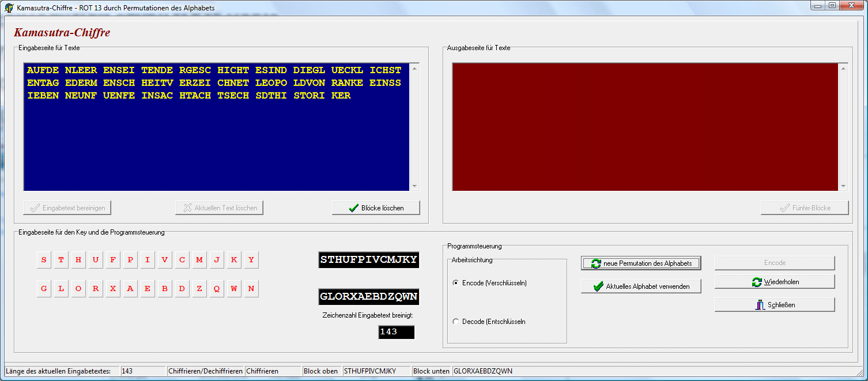Click letter tile A in the bottom row
Image resolution: width=868 pixels, height=381 pixels.
point(130,289)
